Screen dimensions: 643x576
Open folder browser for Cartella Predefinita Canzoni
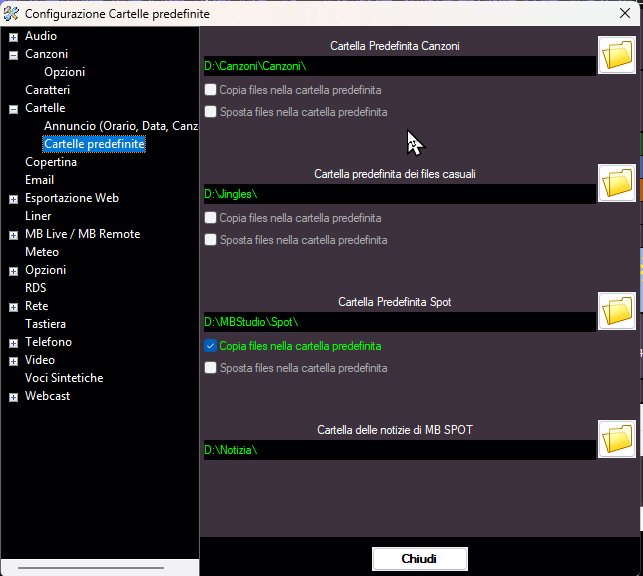617,56
